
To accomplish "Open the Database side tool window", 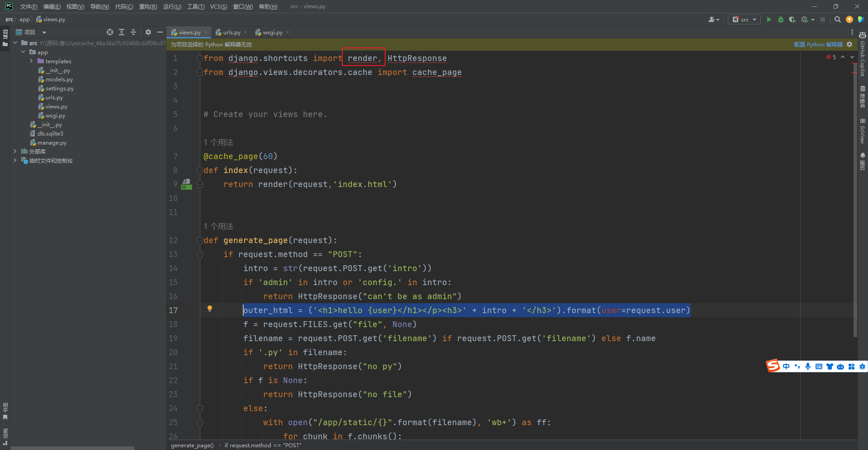I will [x=863, y=96].
